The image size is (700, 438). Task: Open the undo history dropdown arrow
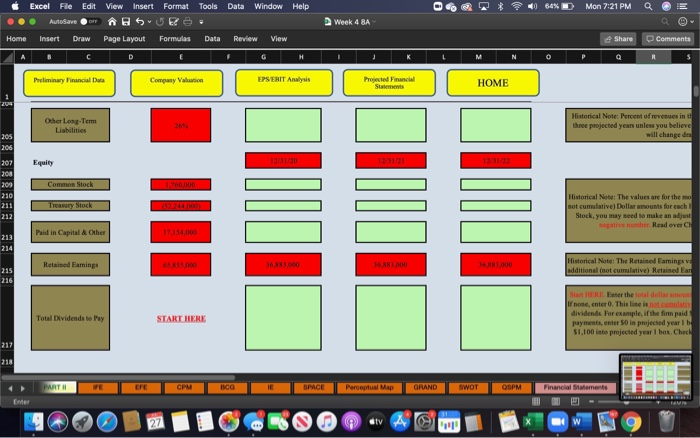point(149,21)
